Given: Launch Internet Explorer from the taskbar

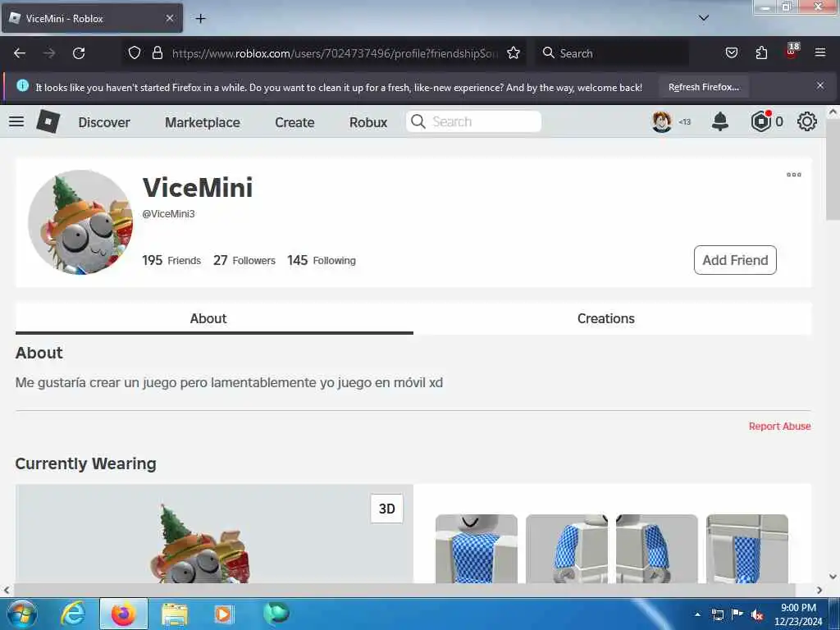Looking at the screenshot, I should coord(72,614).
